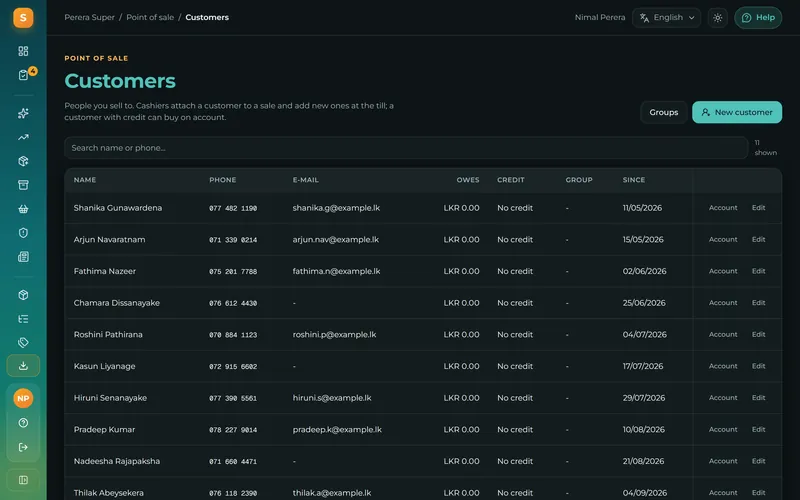Open the shield alert icon in sidebar
Viewport: 800px width, 500px height.
(23, 233)
